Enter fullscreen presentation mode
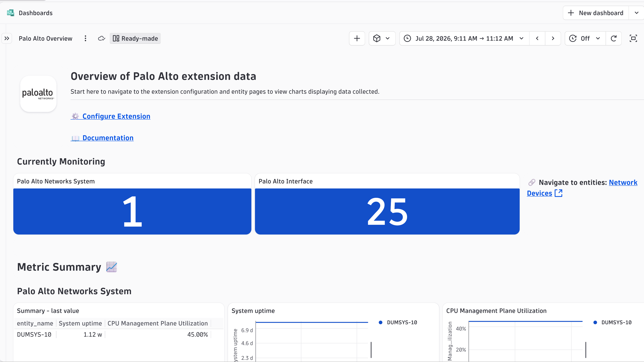 pyautogui.click(x=633, y=38)
